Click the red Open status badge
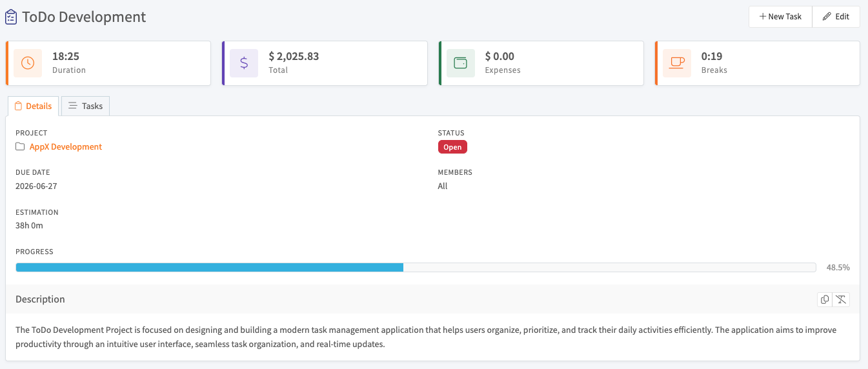This screenshot has height=369, width=868. tap(452, 147)
